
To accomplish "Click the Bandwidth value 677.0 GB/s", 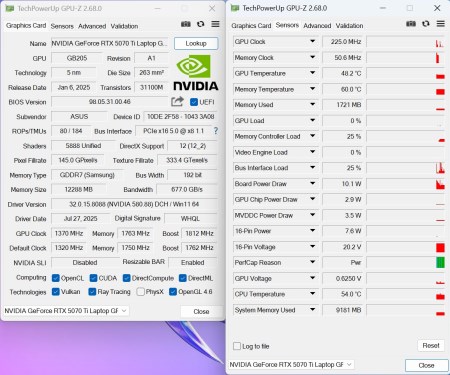I will tap(187, 189).
